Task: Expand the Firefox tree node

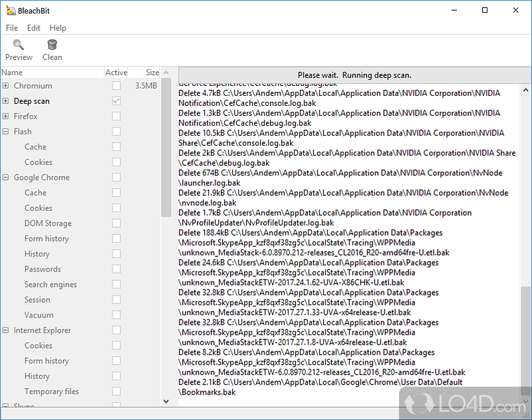Action: point(5,116)
